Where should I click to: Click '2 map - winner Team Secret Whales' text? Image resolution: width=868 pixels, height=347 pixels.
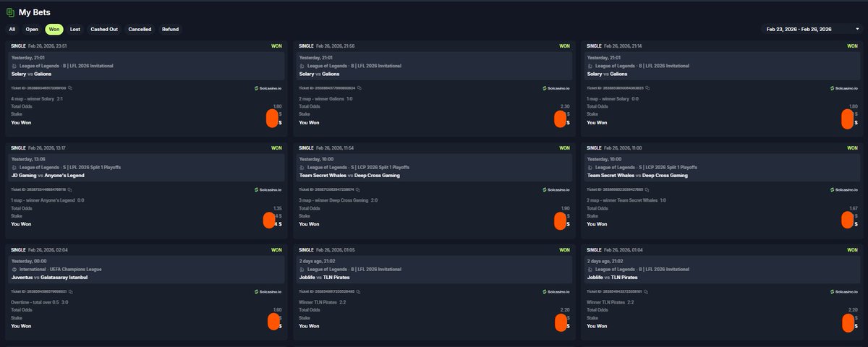[x=621, y=200]
